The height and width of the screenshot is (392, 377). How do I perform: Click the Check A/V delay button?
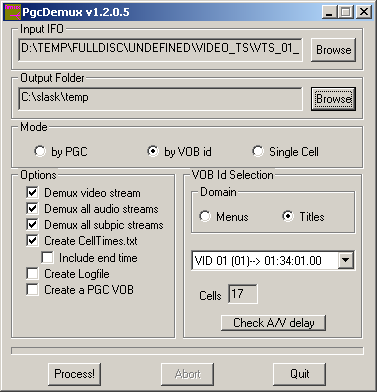point(273,323)
